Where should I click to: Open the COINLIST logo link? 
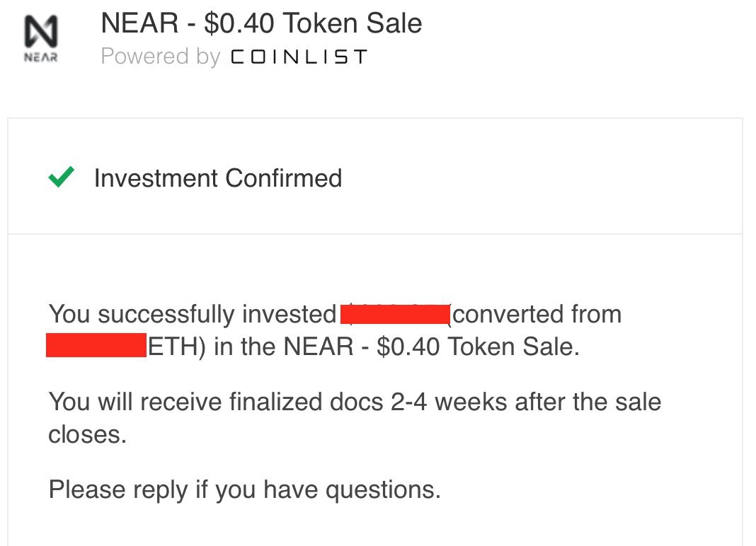[x=299, y=57]
